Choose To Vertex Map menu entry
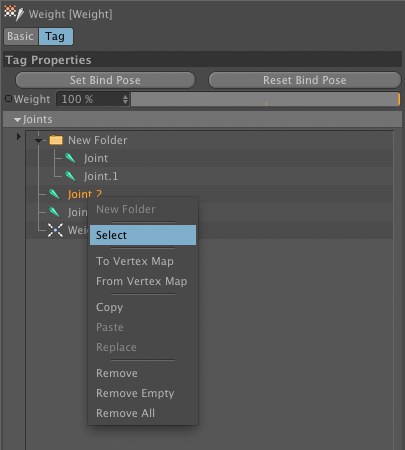Image resolution: width=405 pixels, height=450 pixels. (135, 261)
